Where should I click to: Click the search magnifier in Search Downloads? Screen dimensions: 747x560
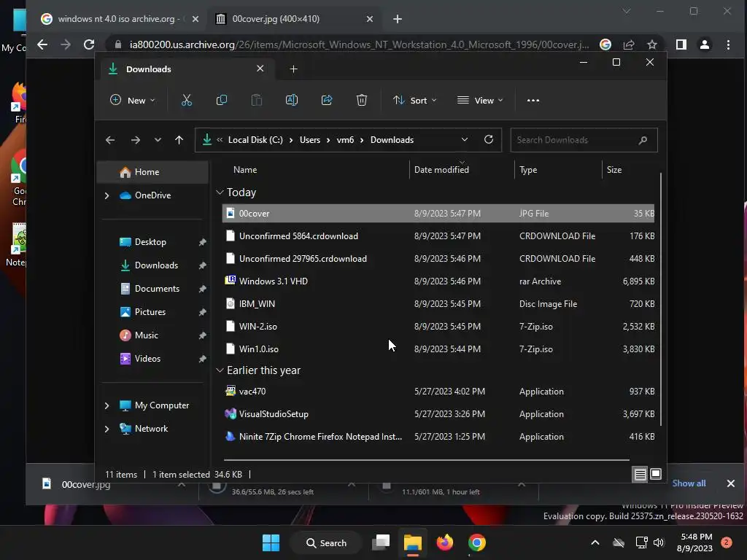click(x=643, y=140)
